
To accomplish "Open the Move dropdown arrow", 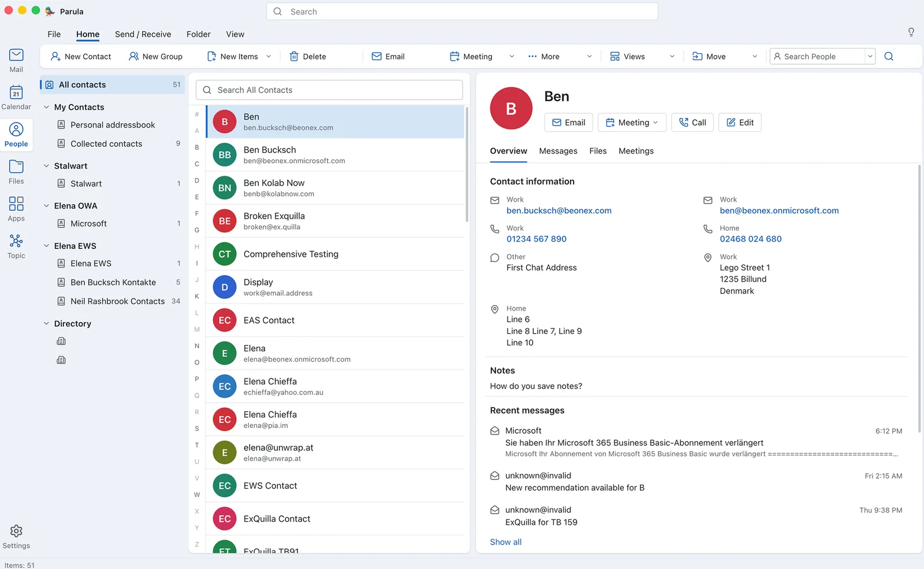I will coord(754,57).
